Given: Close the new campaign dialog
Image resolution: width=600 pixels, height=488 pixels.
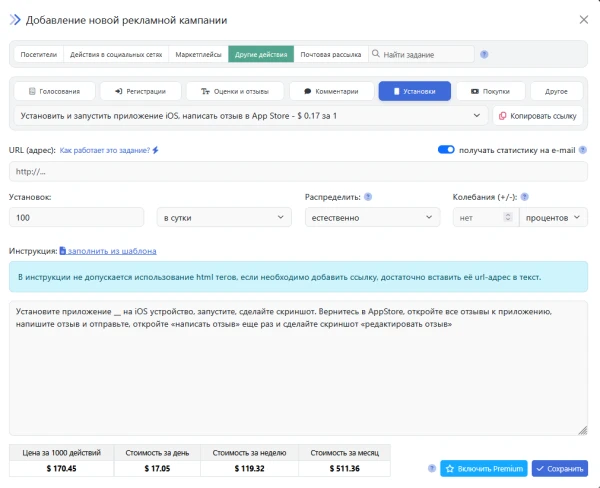Looking at the screenshot, I should tap(584, 19).
